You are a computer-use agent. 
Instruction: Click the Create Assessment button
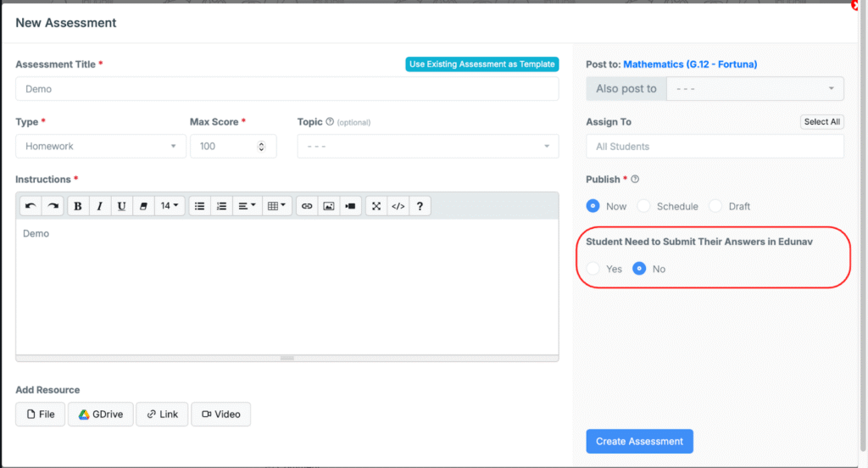(639, 441)
